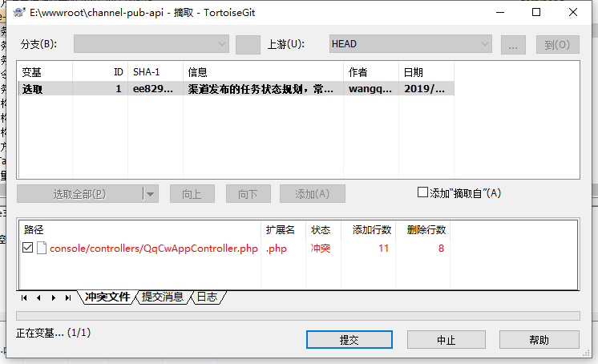This screenshot has width=598, height=364.
Task: Click the ellipsis browse button near upstream
Action: tap(513, 45)
